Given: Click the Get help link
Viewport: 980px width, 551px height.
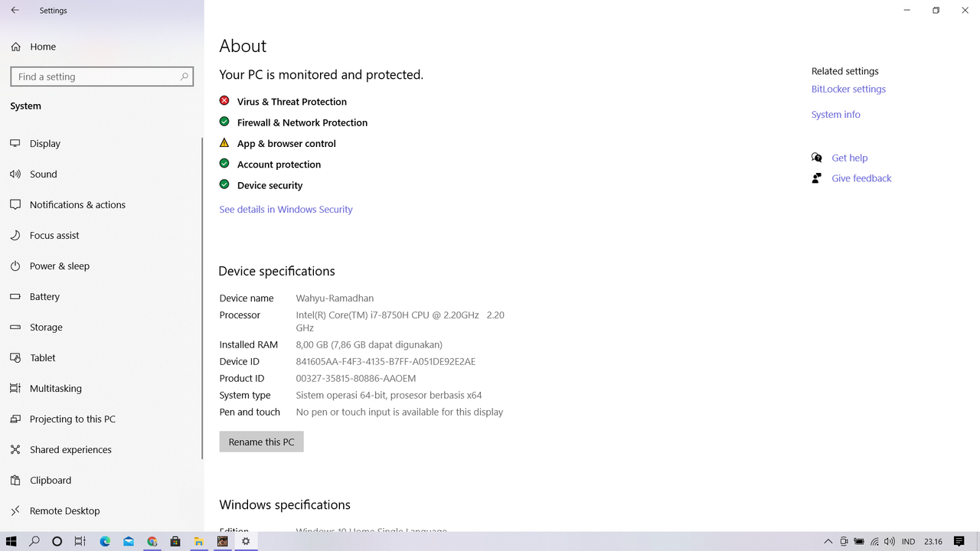Looking at the screenshot, I should click(850, 158).
